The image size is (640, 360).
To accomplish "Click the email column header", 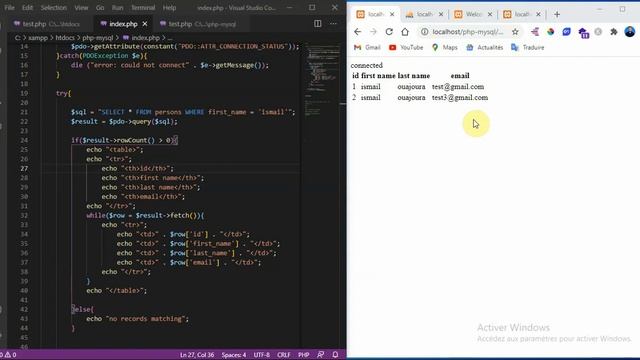I will click(460, 76).
